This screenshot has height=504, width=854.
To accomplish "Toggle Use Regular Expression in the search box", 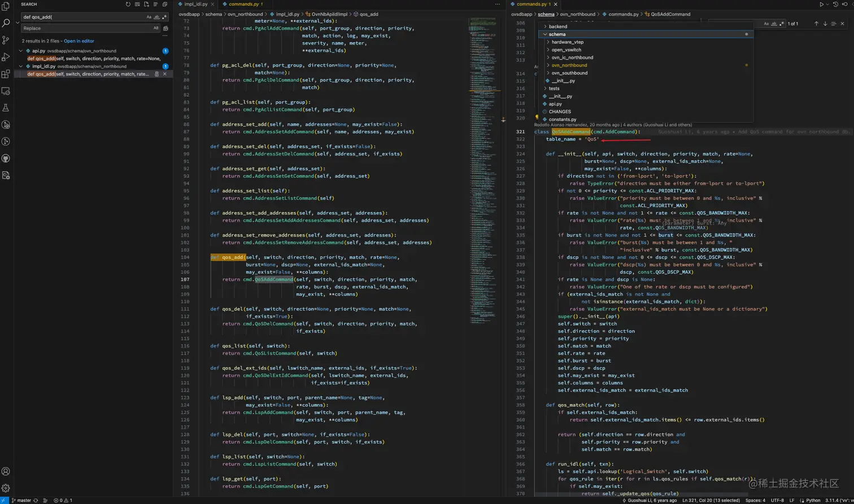I will pyautogui.click(x=165, y=17).
